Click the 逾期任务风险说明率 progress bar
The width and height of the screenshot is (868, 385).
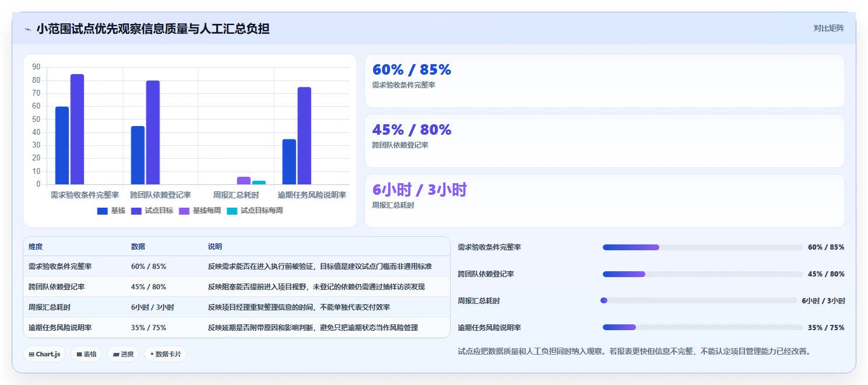(702, 327)
